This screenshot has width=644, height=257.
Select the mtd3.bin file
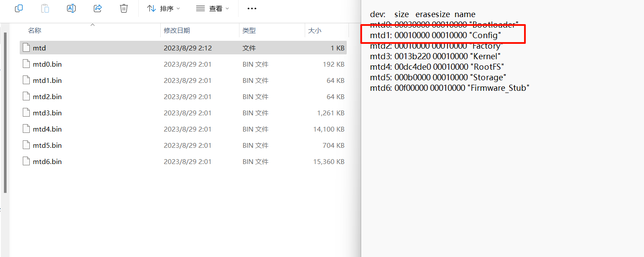point(183,113)
